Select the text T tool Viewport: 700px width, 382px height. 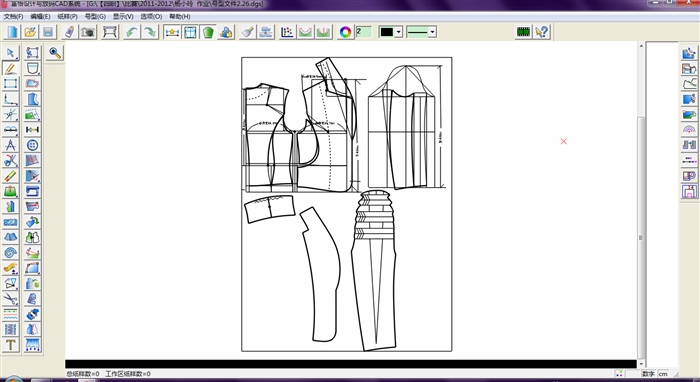click(11, 345)
